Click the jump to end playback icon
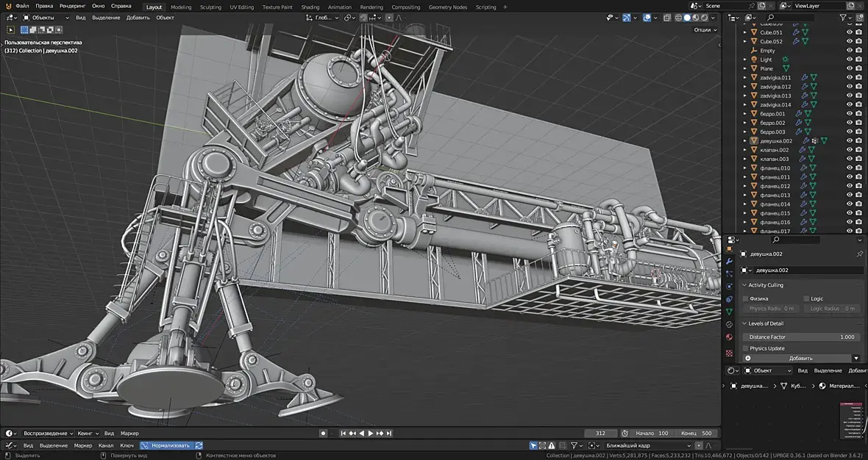This screenshot has width=868, height=460. (389, 434)
